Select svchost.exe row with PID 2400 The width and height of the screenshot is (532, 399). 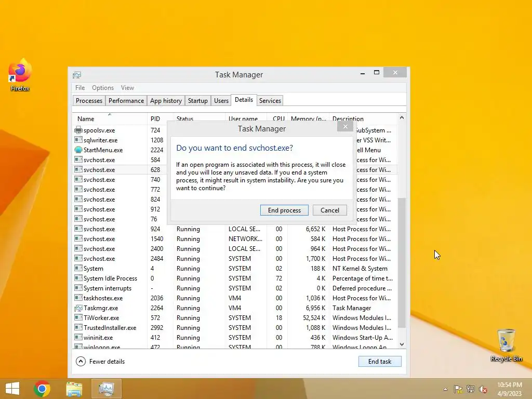(235, 249)
